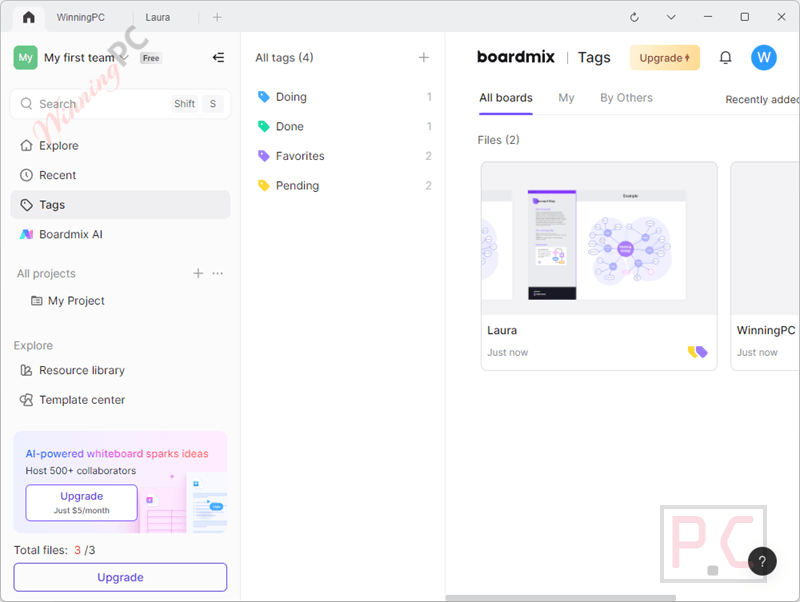Viewport: 800px width, 602px height.
Task: Click the Total files: 3 /3 text
Action: point(54,550)
